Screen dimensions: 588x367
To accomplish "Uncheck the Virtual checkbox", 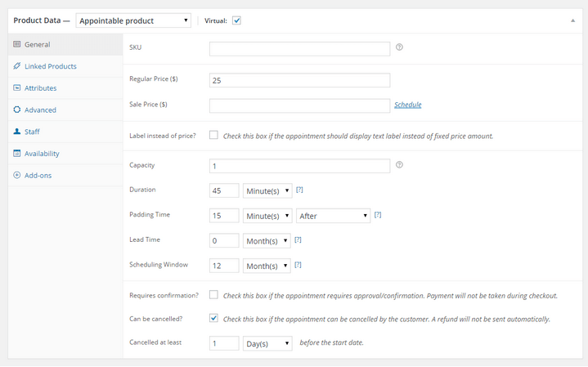I will (x=236, y=20).
